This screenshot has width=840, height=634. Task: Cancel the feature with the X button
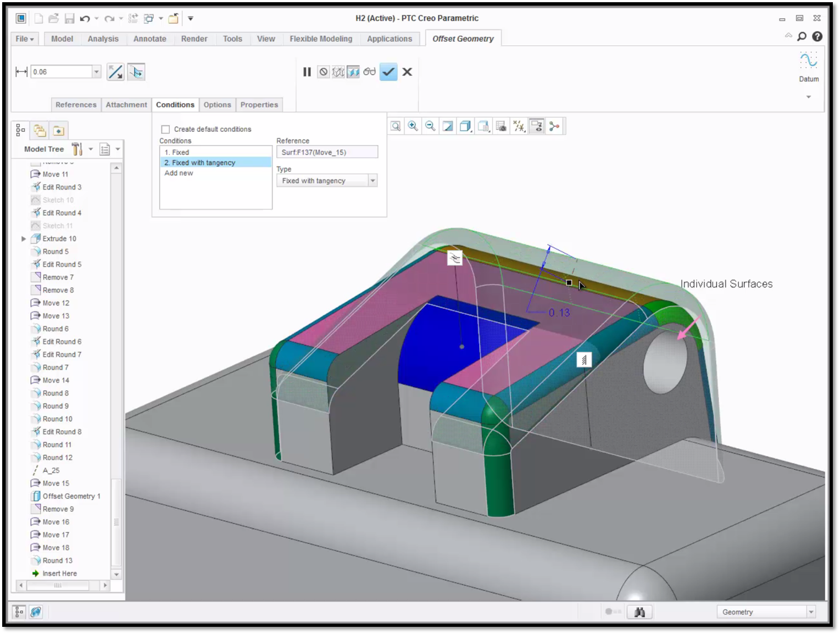[407, 72]
